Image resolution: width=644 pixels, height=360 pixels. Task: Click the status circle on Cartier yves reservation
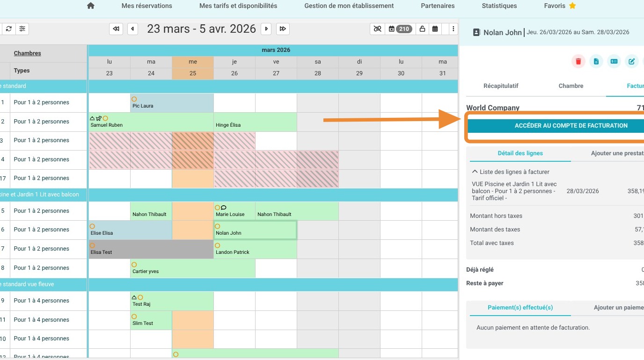point(134,265)
